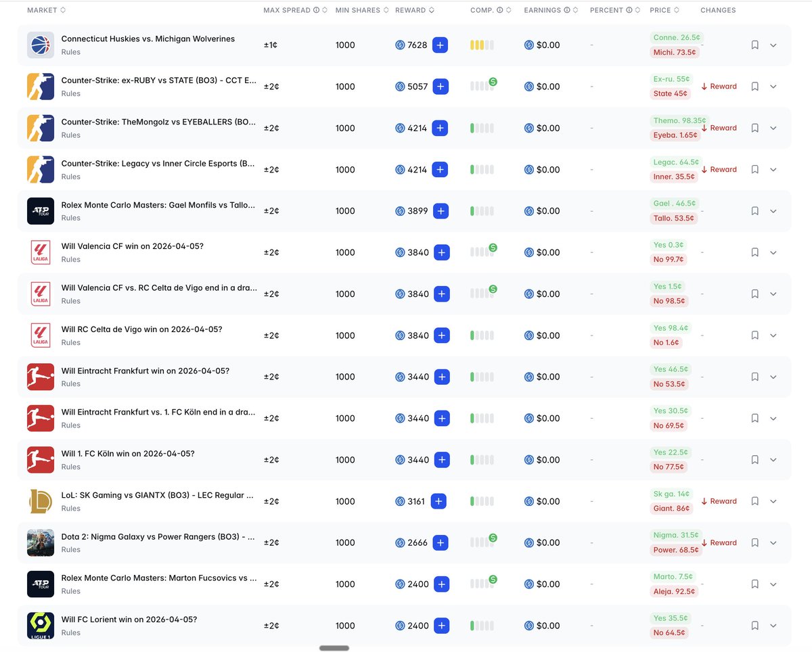Viewport: 812px width, 652px height.
Task: Click plus button beside 3161 reward
Action: [x=438, y=501]
